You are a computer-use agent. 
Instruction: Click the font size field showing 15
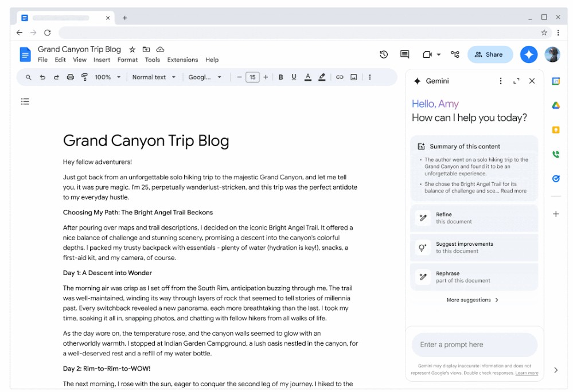252,77
